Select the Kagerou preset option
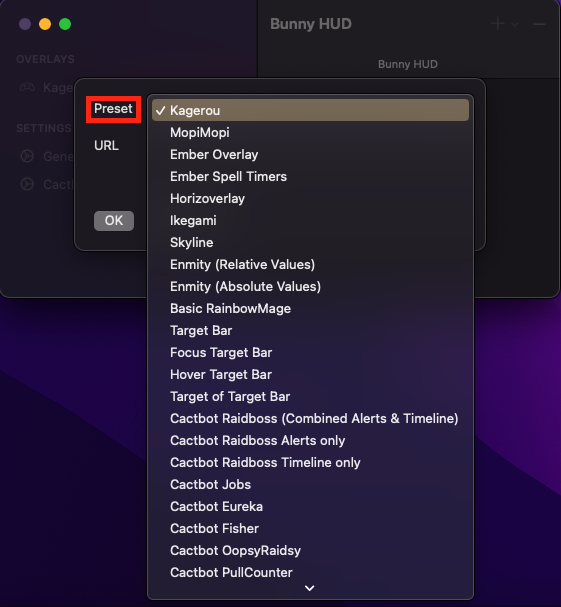Screen dimensions: 561x607 coord(310,110)
